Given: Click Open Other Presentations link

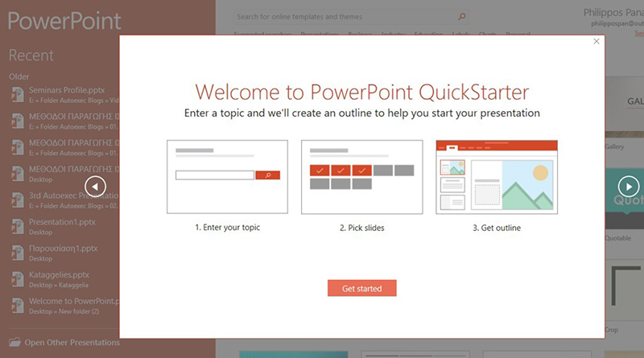Looking at the screenshot, I should (72, 343).
